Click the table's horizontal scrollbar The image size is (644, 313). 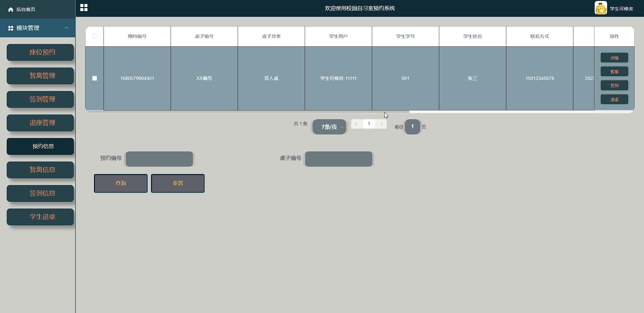coord(248,111)
